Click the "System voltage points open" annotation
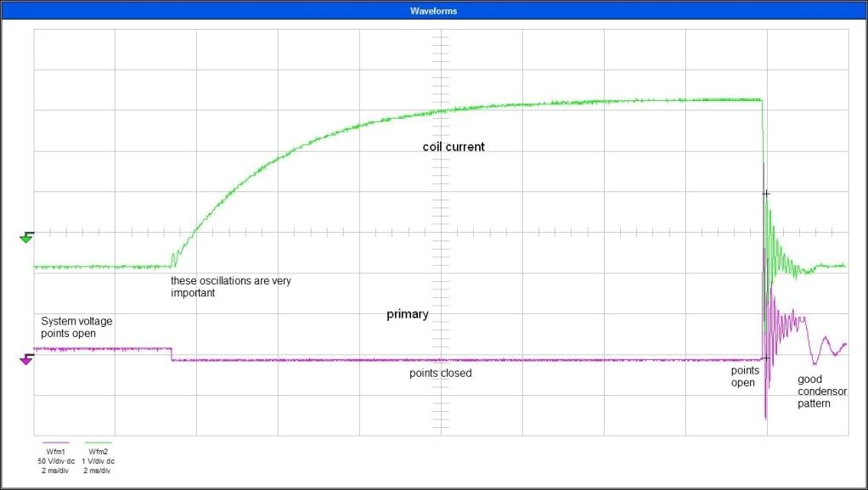Viewport: 868px width, 490px height. pos(76,327)
